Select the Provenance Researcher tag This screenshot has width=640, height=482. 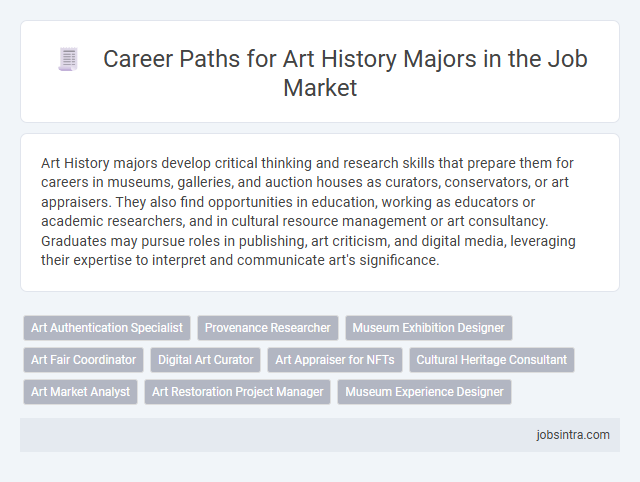click(268, 328)
